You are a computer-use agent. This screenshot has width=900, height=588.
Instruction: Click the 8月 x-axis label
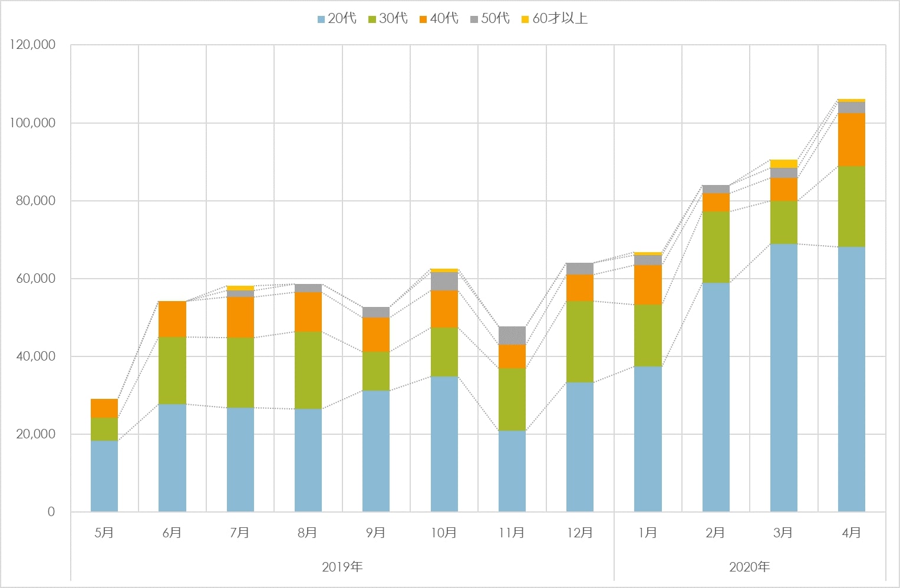coord(308,533)
